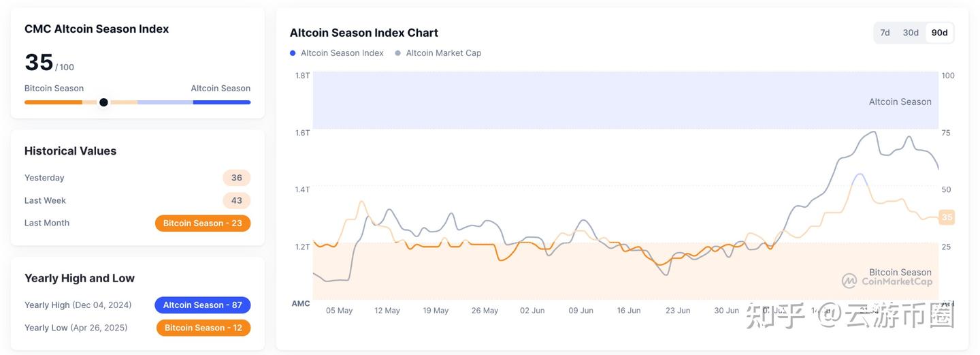Select the 90d chart range
This screenshot has width=980, height=355.
[x=939, y=33]
